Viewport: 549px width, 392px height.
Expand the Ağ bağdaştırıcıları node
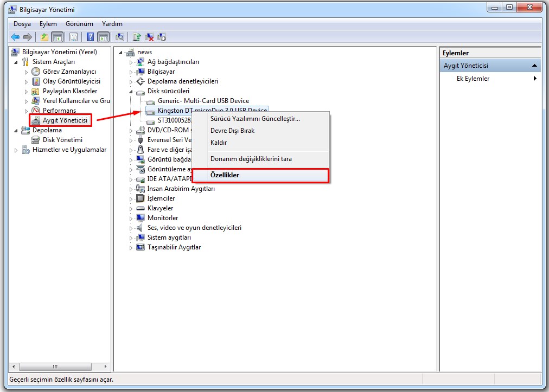(131, 62)
